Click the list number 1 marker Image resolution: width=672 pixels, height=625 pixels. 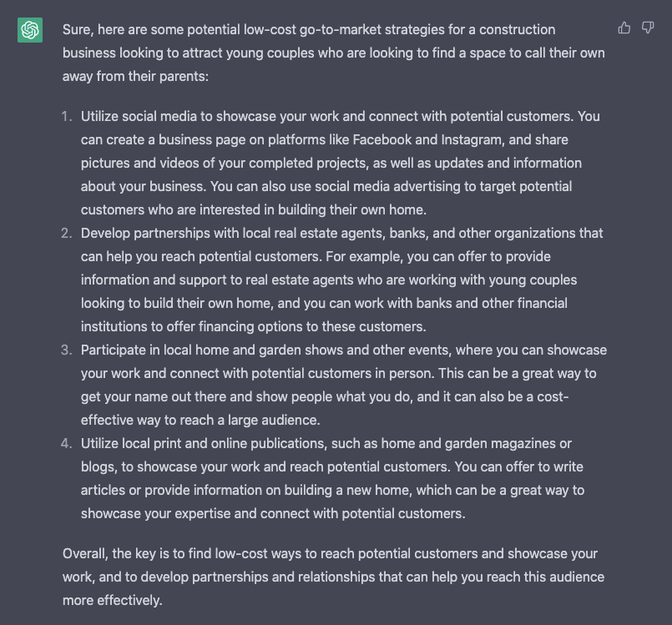(67, 117)
